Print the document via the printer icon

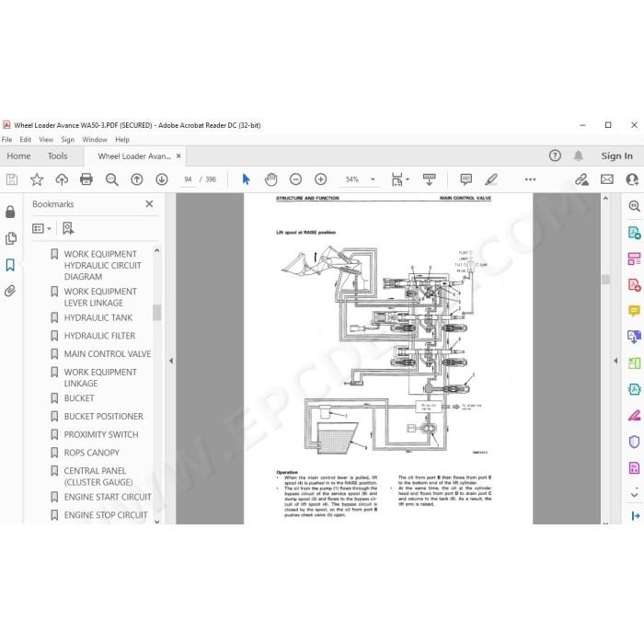pos(86,179)
